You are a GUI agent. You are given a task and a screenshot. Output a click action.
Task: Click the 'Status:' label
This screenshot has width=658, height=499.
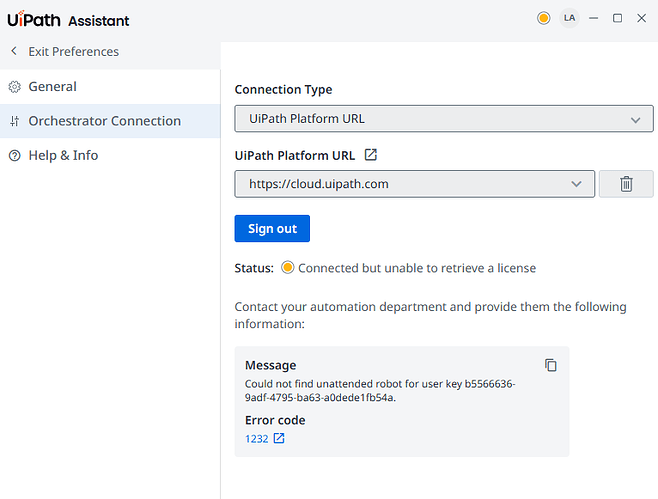coord(254,268)
